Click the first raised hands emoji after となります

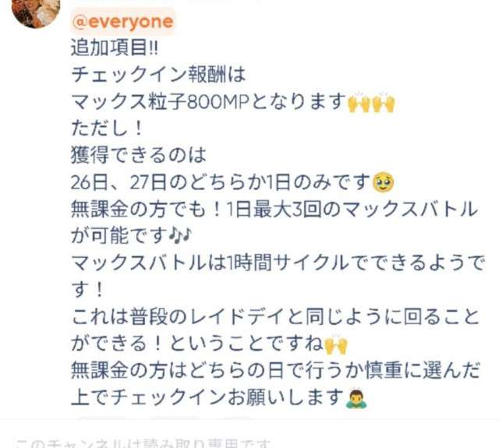(x=359, y=103)
